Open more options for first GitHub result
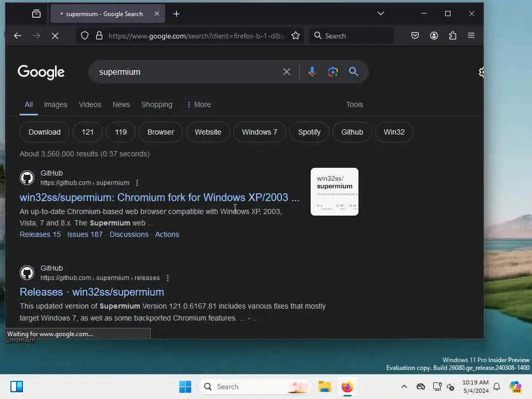Screen dimensions: 532x399 (x=137, y=183)
